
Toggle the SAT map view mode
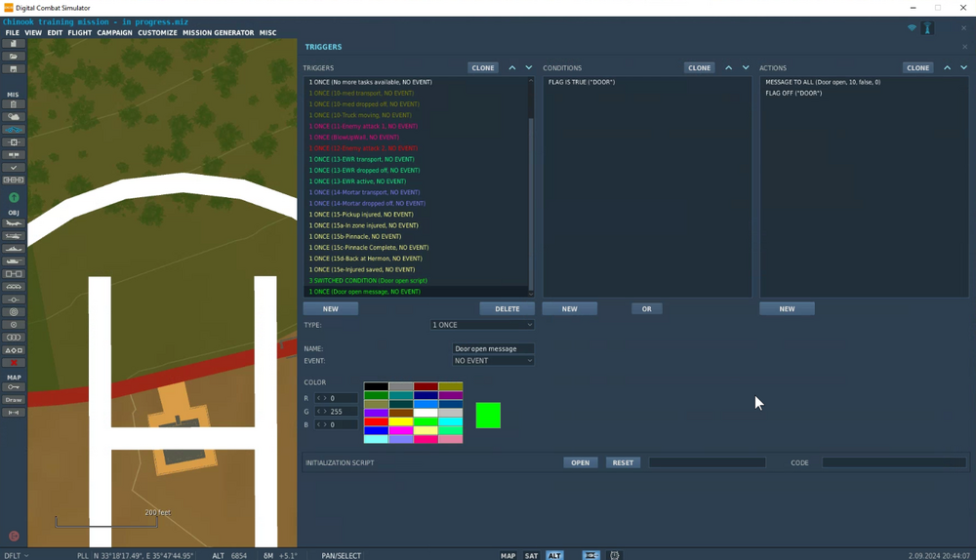pos(531,556)
